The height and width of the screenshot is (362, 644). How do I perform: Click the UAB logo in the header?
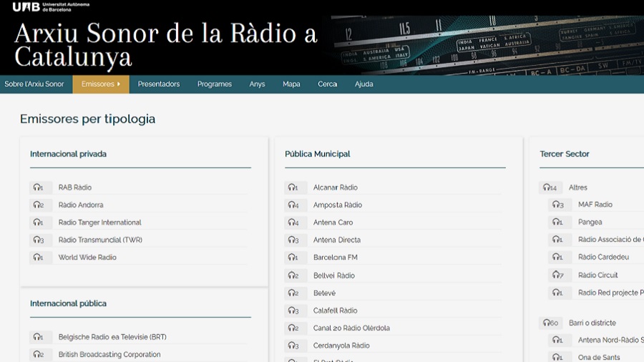point(51,6)
